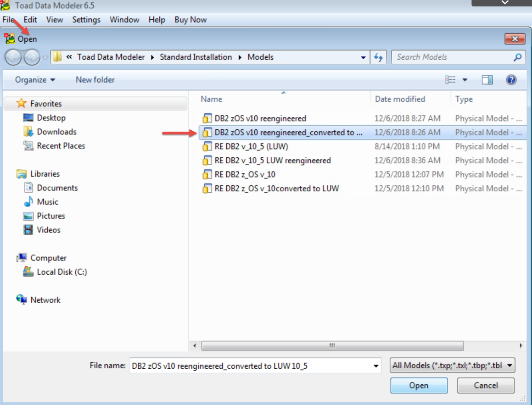
Task: Open the recent locations dropdown arrow
Action: pyautogui.click(x=45, y=58)
